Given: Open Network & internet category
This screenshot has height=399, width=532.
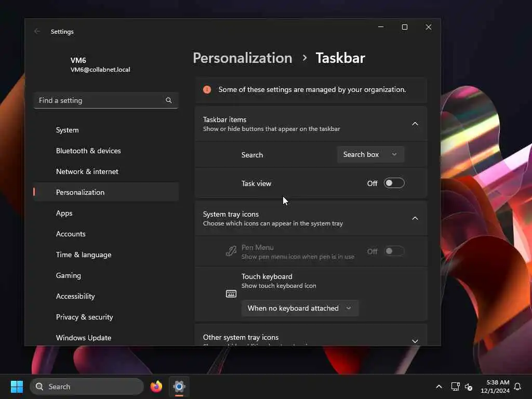Looking at the screenshot, I should coord(106,171).
